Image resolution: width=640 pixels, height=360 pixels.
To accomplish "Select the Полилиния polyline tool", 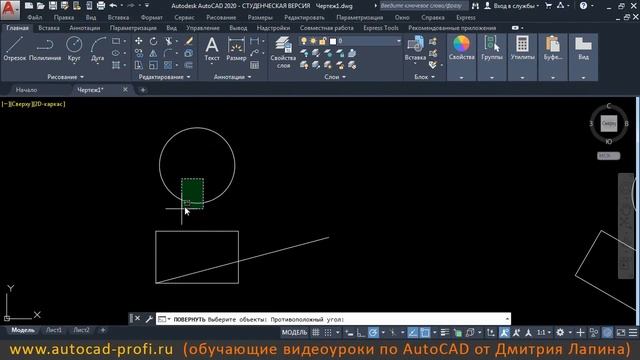I will (45, 49).
